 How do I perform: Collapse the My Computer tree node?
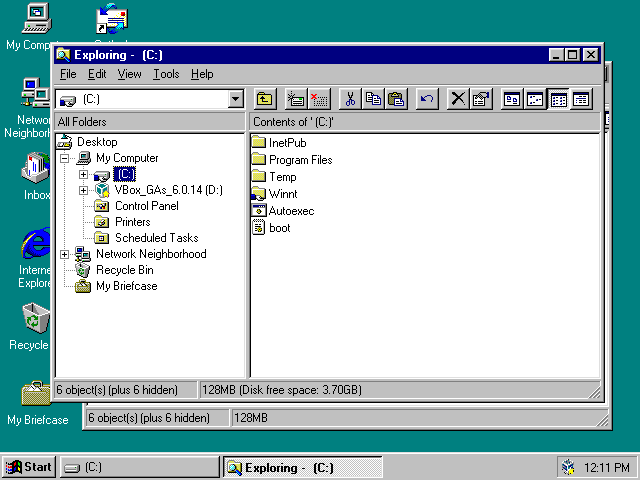[64, 158]
